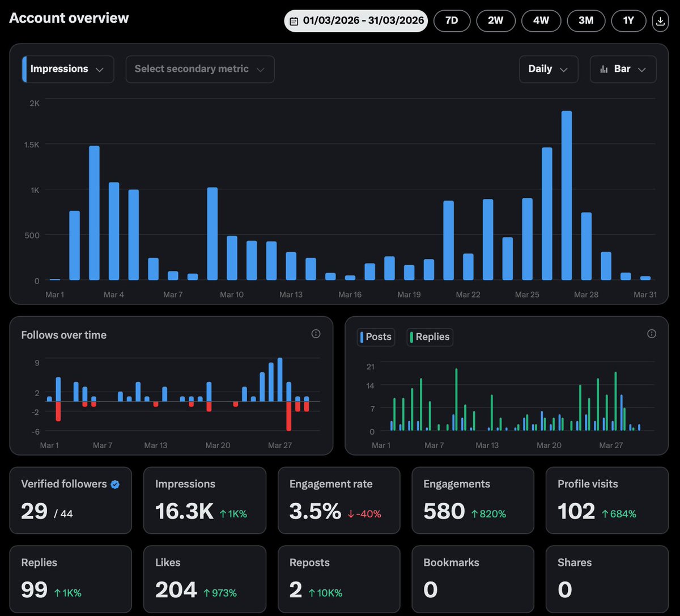This screenshot has height=616, width=680.
Task: Open the Bookmarks card
Action: pyautogui.click(x=473, y=579)
